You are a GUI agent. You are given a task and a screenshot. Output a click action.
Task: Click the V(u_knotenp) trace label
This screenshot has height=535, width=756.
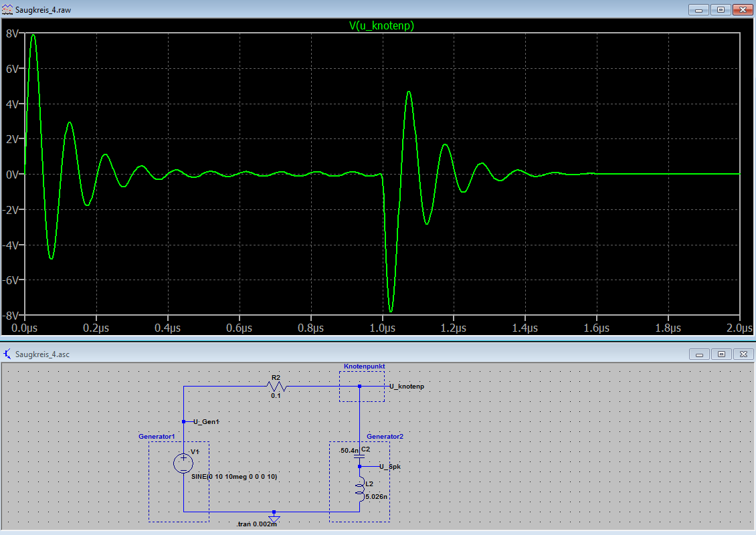tap(381, 25)
